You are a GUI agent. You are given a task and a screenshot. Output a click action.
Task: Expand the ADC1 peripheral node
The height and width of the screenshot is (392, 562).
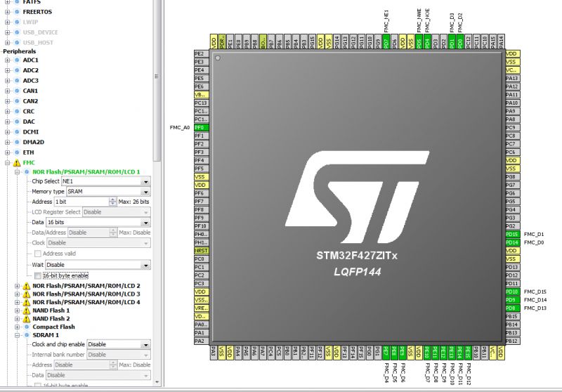pos(7,60)
